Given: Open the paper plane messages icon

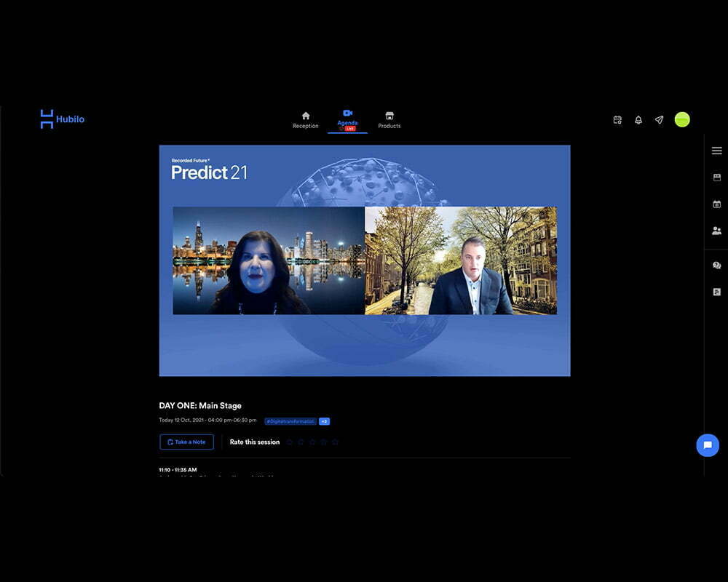Looking at the screenshot, I should pos(660,120).
